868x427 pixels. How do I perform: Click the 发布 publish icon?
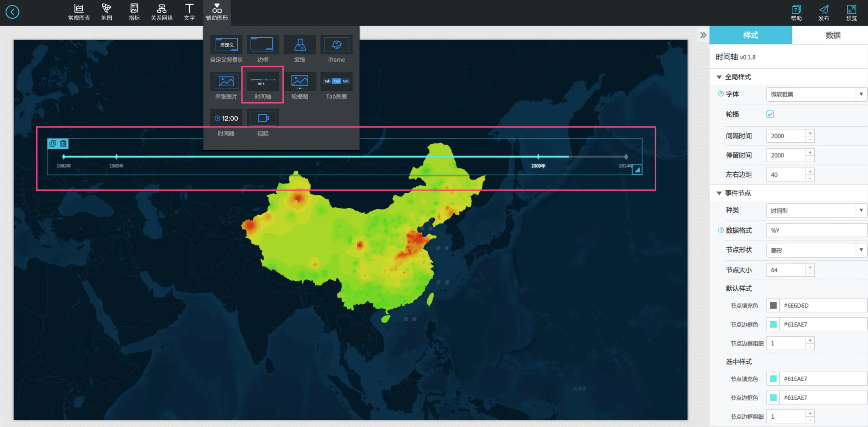click(x=824, y=12)
